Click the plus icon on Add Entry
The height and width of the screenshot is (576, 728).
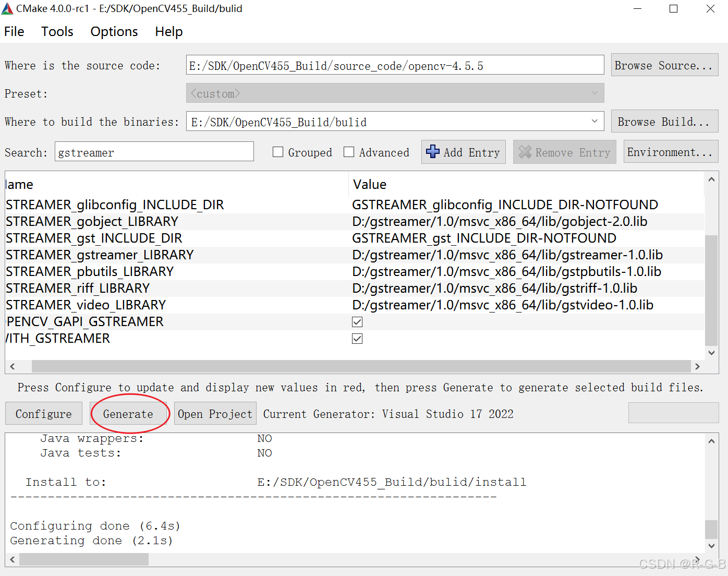coord(432,152)
